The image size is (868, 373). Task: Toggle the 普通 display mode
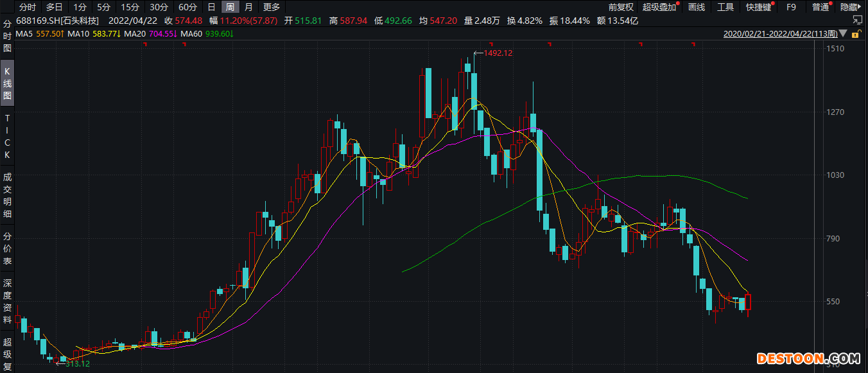click(x=820, y=7)
